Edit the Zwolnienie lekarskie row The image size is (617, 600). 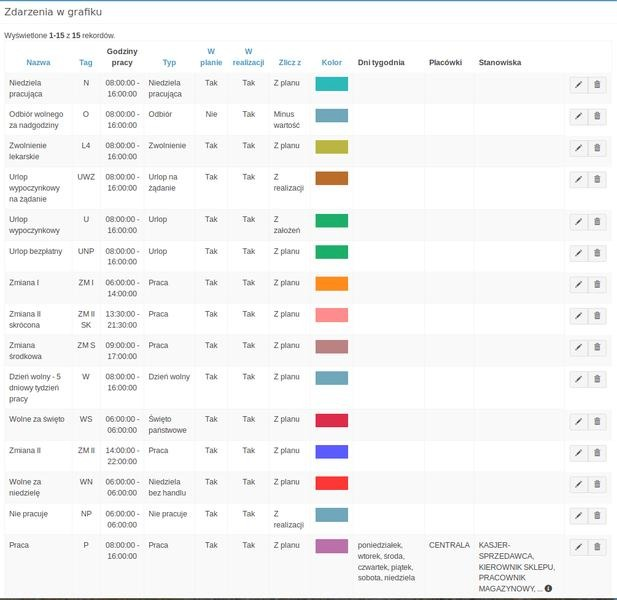[578, 148]
